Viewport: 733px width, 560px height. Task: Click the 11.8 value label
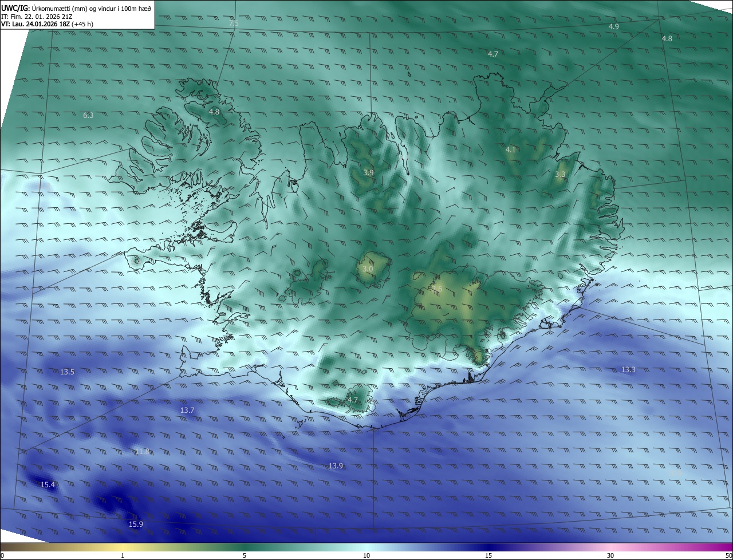point(142,451)
